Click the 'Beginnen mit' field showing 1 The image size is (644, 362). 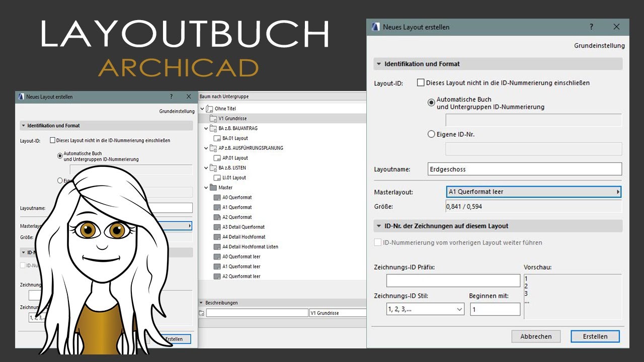pyautogui.click(x=495, y=309)
